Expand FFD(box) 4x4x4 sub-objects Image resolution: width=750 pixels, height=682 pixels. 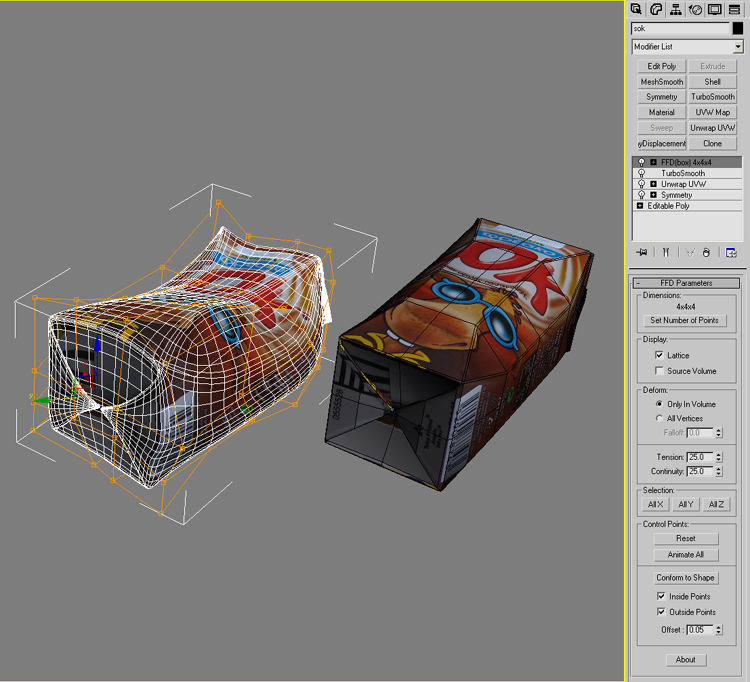(653, 162)
